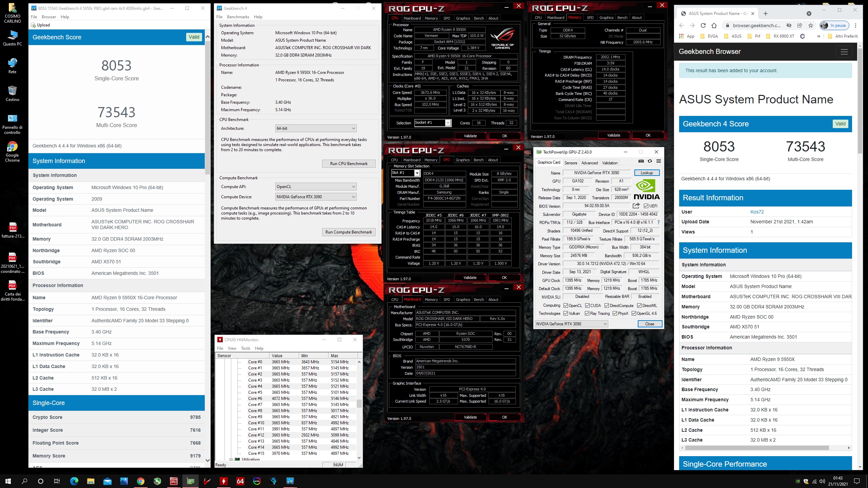Open Windows Start menu
This screenshot has width=868, height=488.
[8, 481]
